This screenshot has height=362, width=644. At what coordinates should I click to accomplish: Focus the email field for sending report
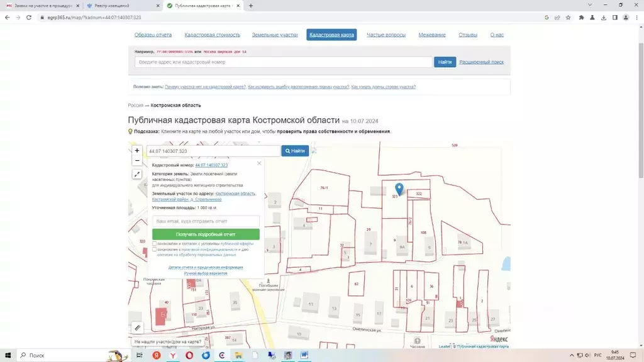pos(206,221)
